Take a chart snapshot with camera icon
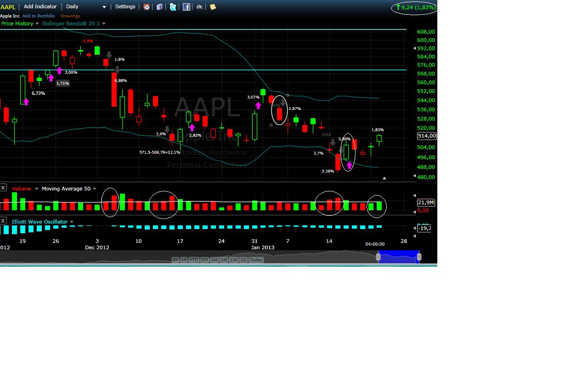 pos(200,7)
